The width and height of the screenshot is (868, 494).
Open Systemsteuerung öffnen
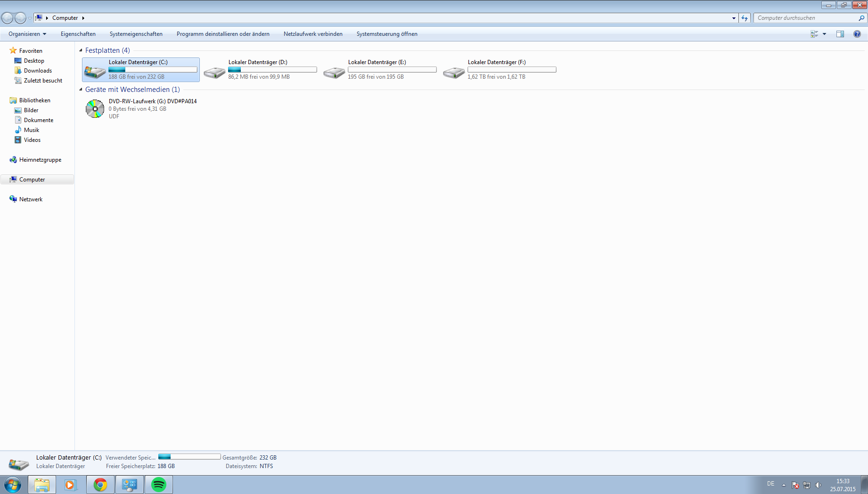point(387,34)
